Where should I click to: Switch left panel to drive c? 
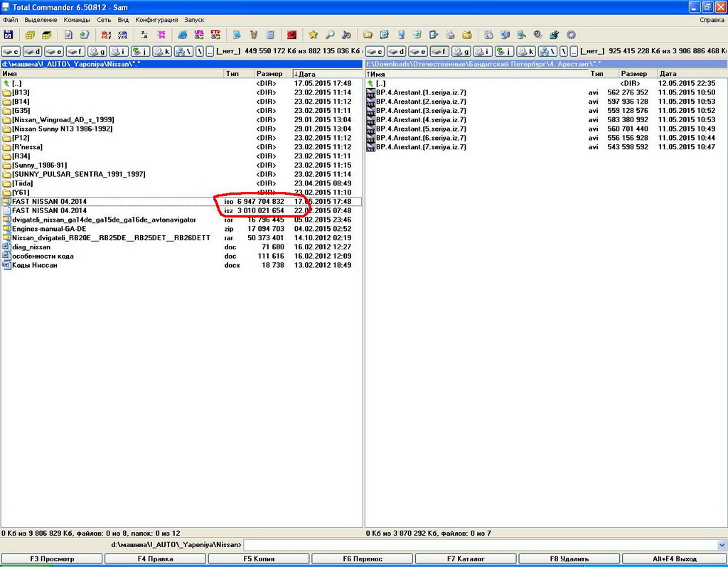click(11, 51)
